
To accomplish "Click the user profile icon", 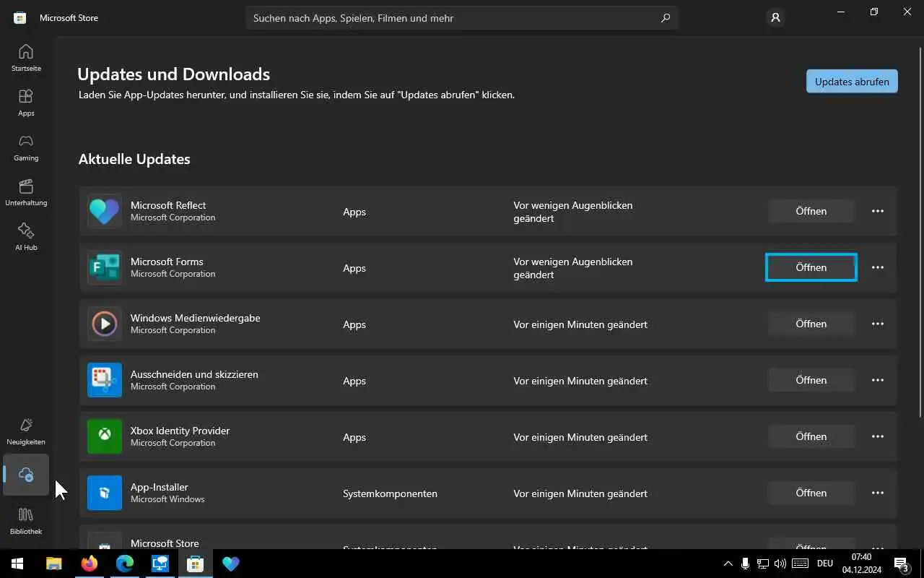I will pos(776,17).
